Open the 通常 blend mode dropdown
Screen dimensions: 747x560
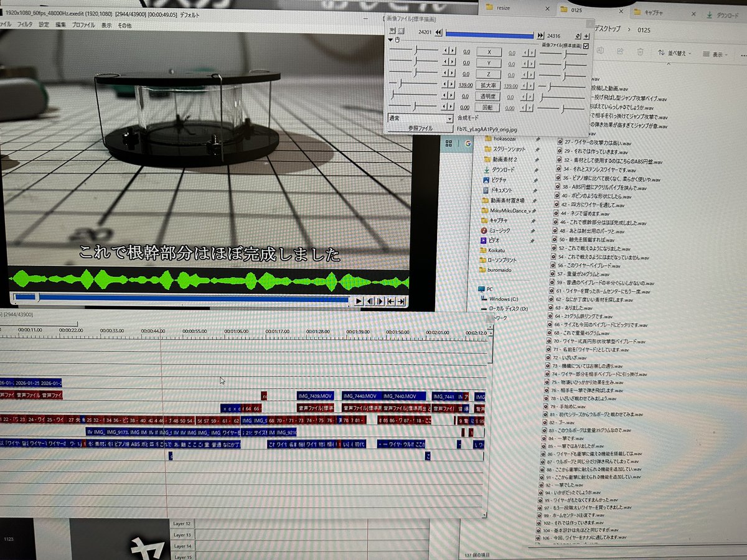[420, 118]
